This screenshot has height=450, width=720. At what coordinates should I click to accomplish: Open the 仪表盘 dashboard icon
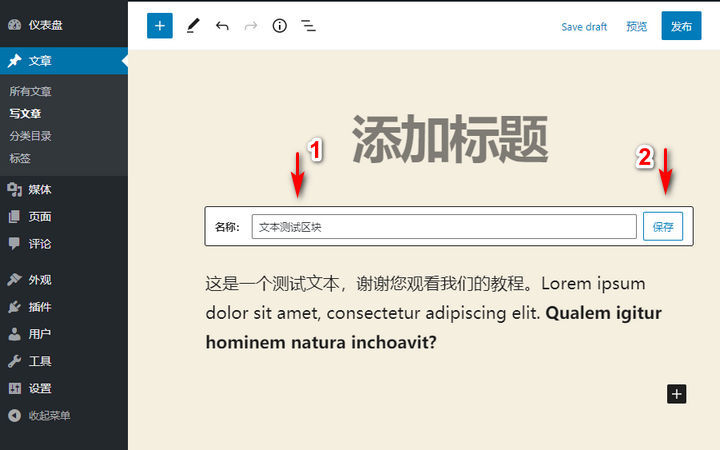15,25
